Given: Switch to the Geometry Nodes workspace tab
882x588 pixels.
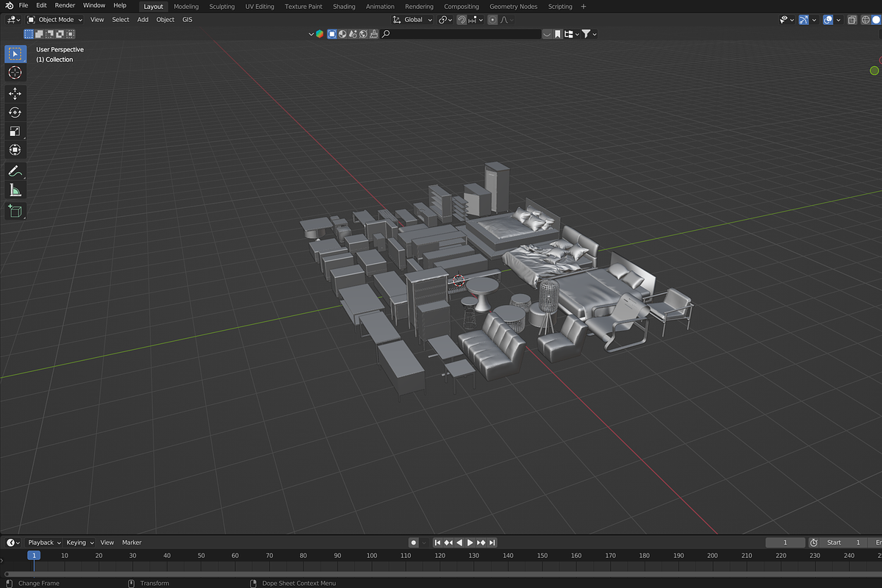Looking at the screenshot, I should point(514,7).
